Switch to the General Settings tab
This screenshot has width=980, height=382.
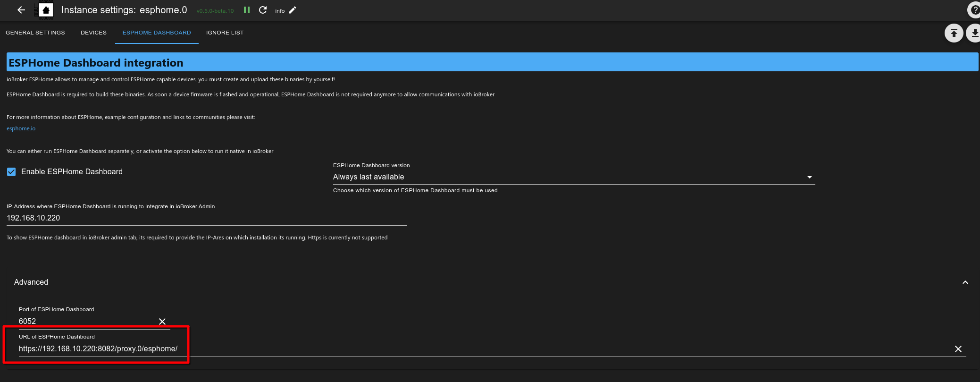[x=35, y=33]
